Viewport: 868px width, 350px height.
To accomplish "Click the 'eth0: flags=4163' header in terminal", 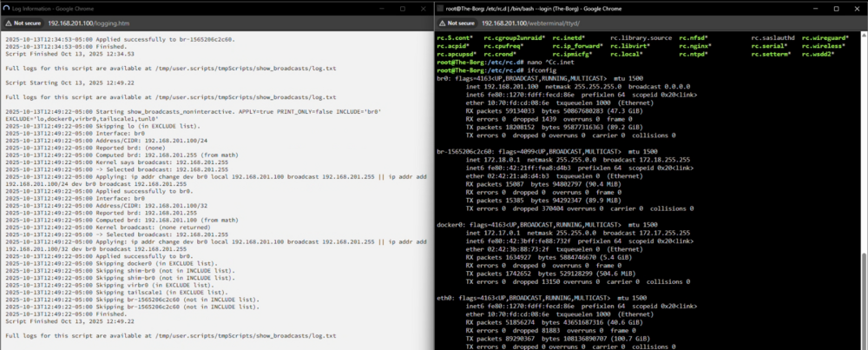I will click(542, 297).
